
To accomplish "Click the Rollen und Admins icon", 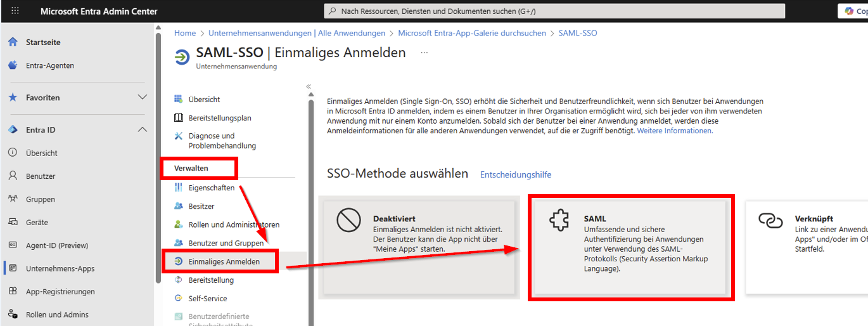I will (x=13, y=314).
